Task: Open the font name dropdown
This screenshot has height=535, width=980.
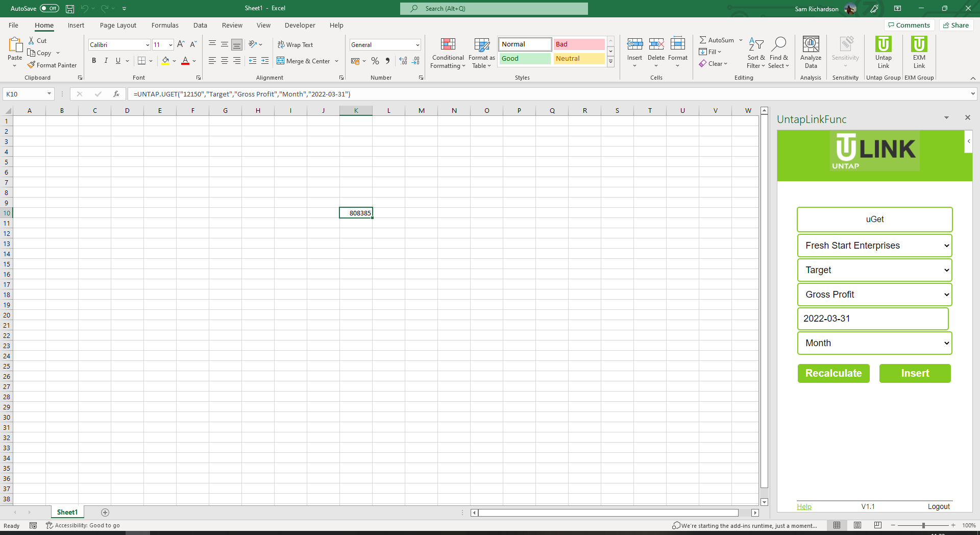Action: point(148,45)
